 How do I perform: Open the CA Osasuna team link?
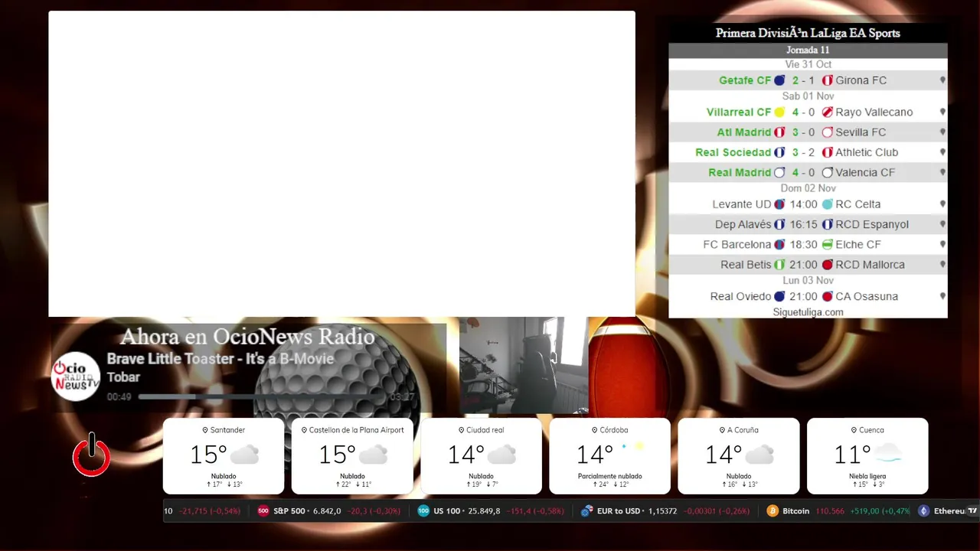point(867,296)
